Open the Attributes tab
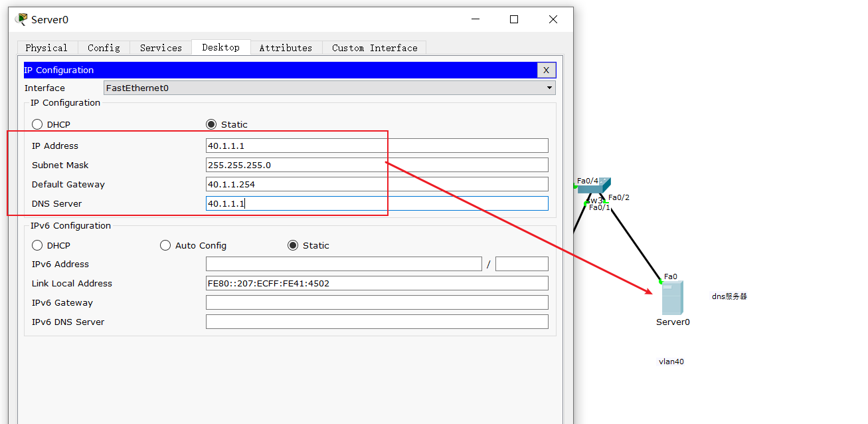Viewport: 868px width, 424px height. 286,48
